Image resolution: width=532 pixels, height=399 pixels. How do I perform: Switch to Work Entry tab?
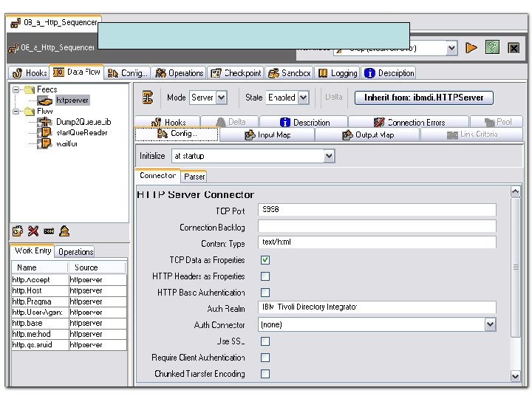tap(33, 250)
